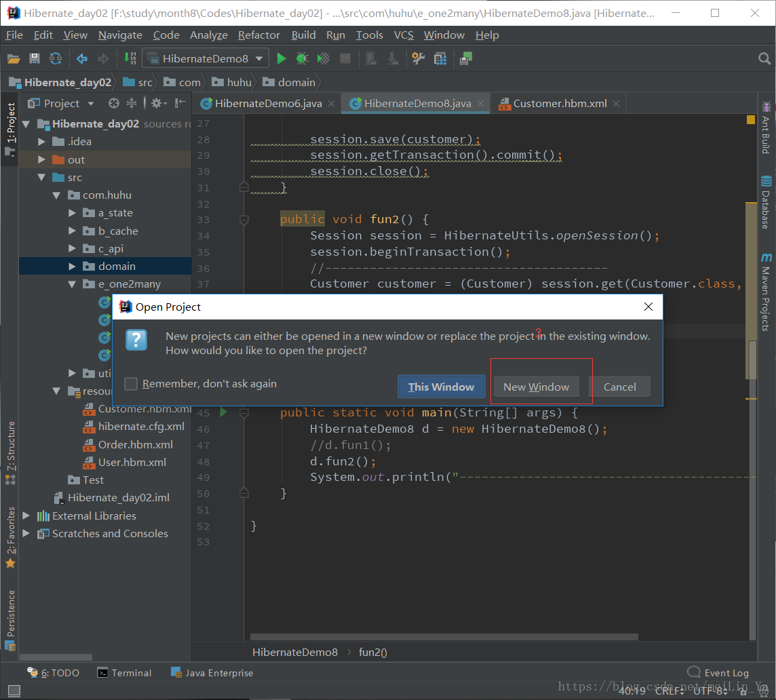Expand the .idea folder node

point(41,142)
